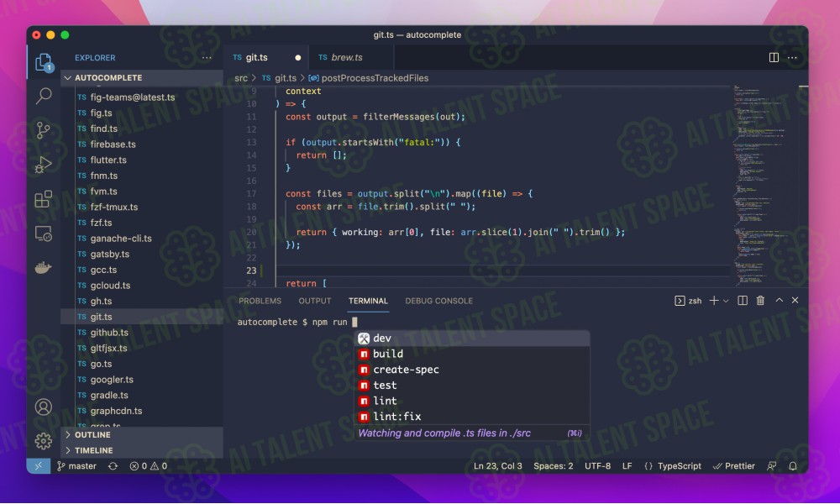Select the create-spec script suggestion
This screenshot has width=840, height=504.
point(472,370)
